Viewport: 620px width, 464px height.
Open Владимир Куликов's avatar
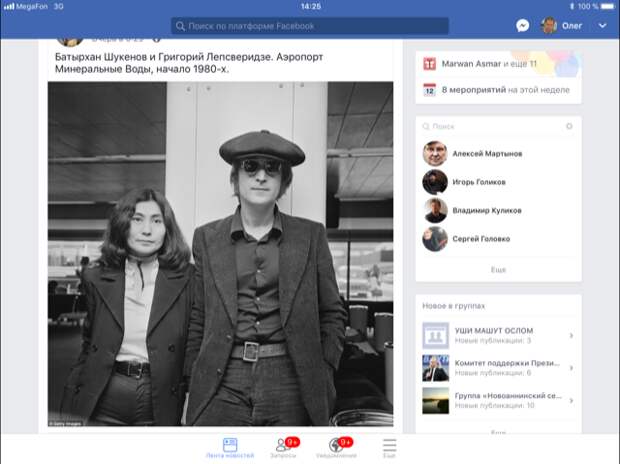pyautogui.click(x=435, y=210)
